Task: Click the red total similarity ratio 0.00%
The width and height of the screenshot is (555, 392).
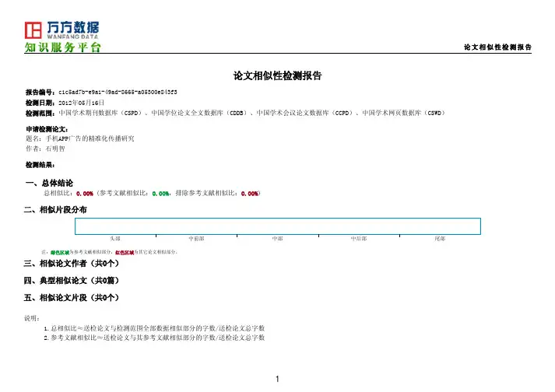Action: pyautogui.click(x=84, y=193)
